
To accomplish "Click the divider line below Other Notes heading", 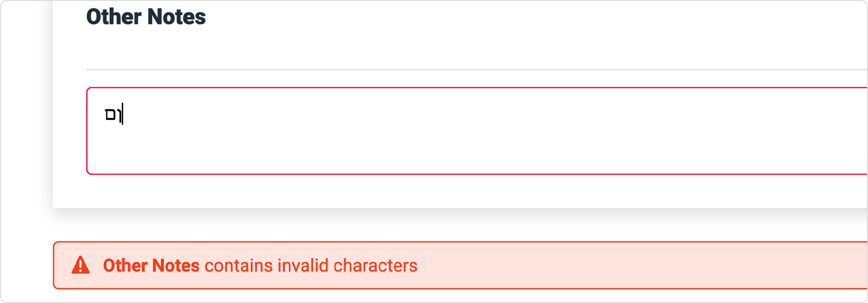I will pyautogui.click(x=477, y=69).
